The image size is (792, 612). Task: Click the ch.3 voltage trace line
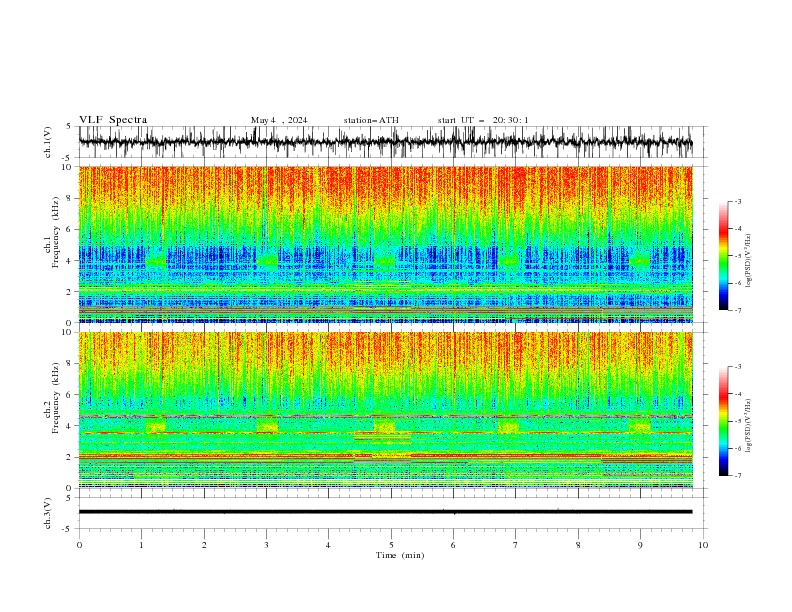tap(385, 512)
